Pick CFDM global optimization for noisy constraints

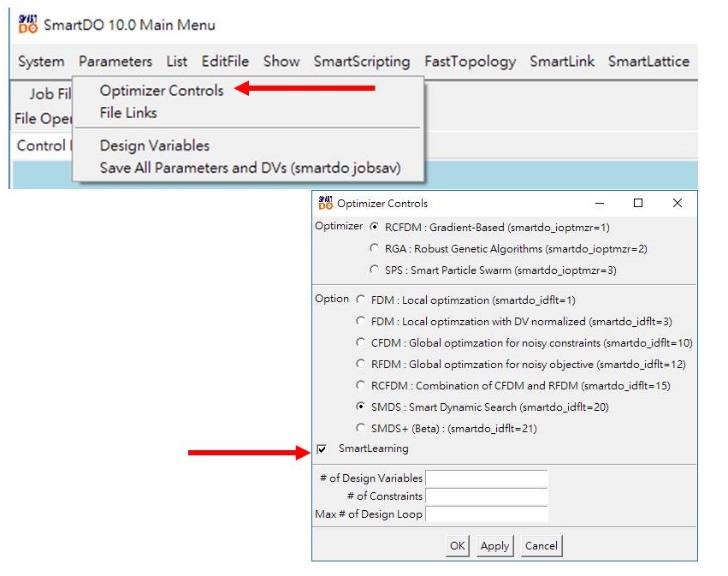pyautogui.click(x=360, y=343)
